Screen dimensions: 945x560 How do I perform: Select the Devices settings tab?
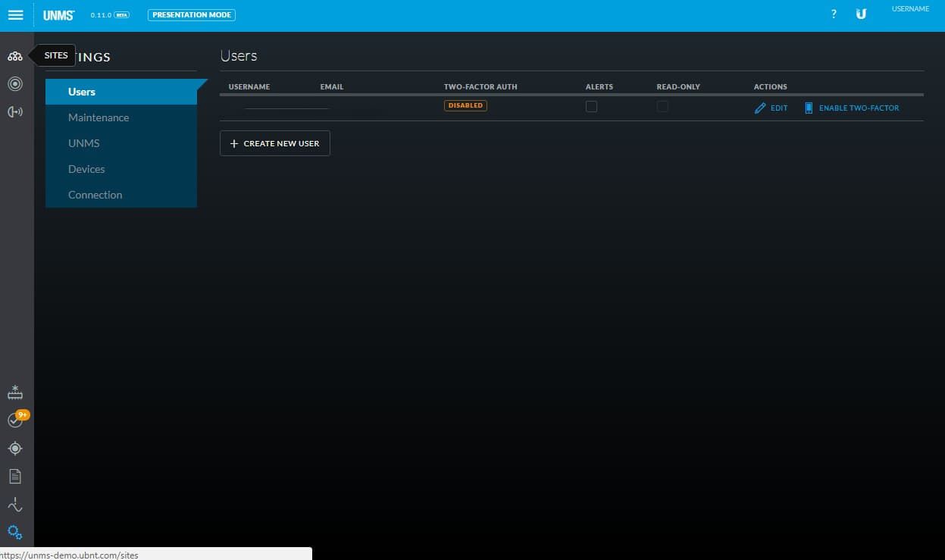tap(121, 169)
